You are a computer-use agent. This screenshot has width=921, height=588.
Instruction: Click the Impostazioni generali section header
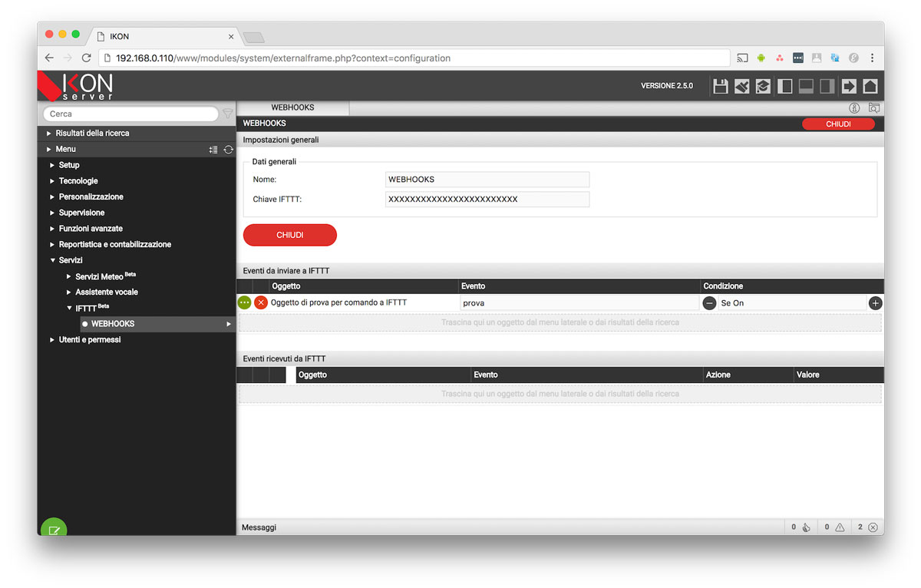point(560,140)
